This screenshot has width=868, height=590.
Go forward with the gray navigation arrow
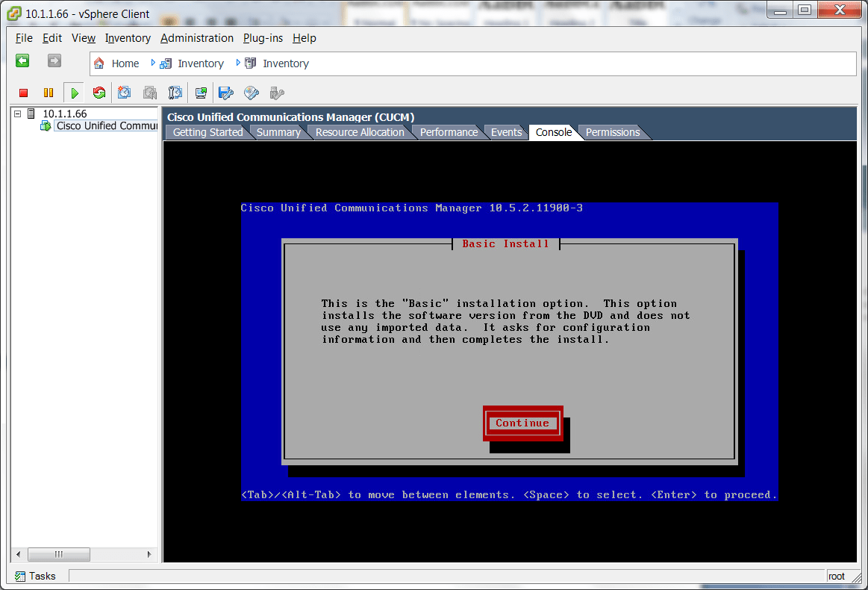point(54,60)
